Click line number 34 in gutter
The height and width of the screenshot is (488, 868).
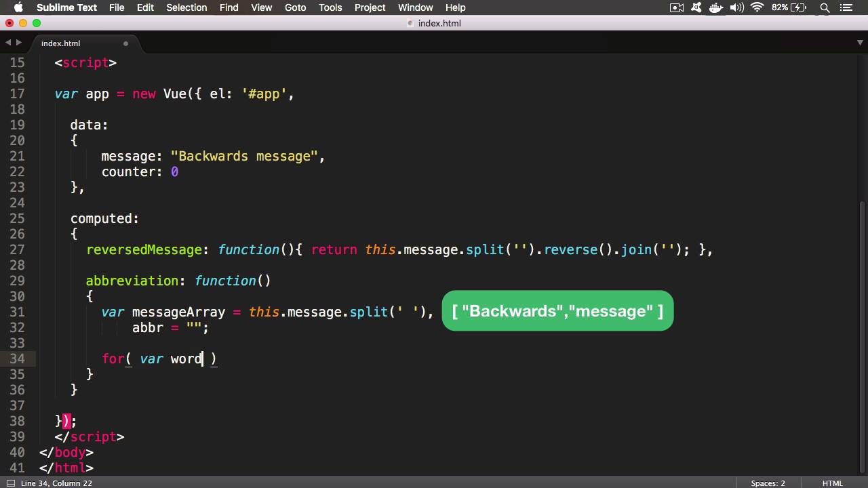17,359
